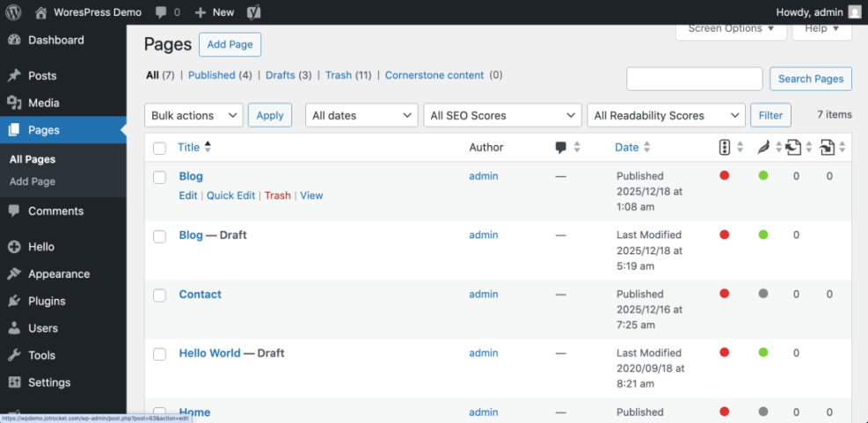Screen dimensions: 868x423
Task: Click the Add Page button beside heading
Action: click(230, 45)
